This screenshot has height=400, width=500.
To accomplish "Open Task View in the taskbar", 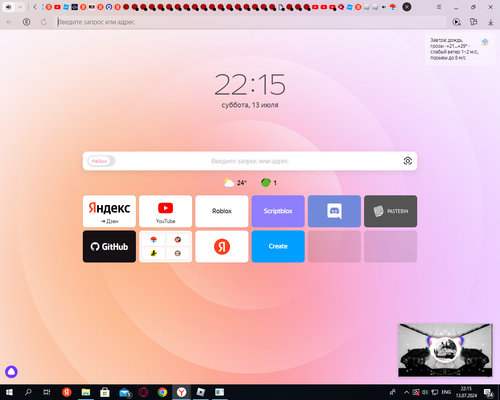I will [47, 392].
